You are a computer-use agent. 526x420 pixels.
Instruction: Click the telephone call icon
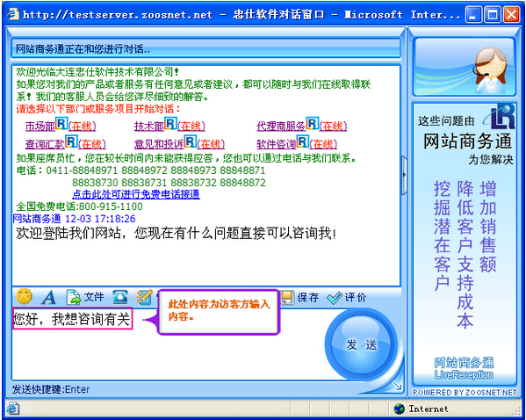tap(120, 297)
